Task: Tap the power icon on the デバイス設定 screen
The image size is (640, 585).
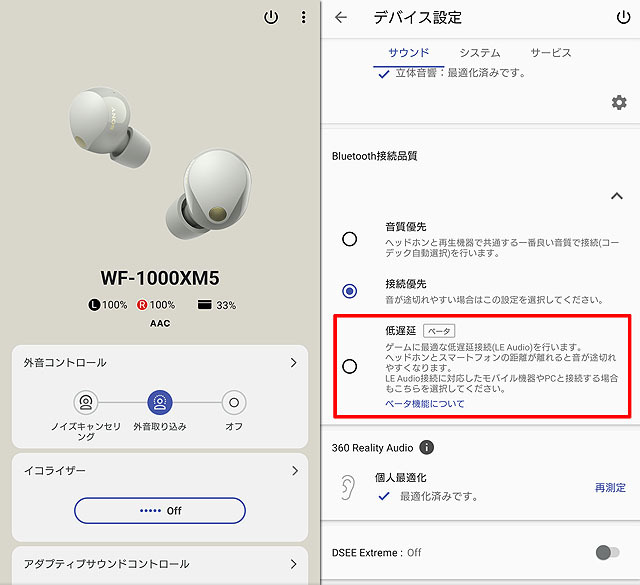Action: tap(623, 17)
